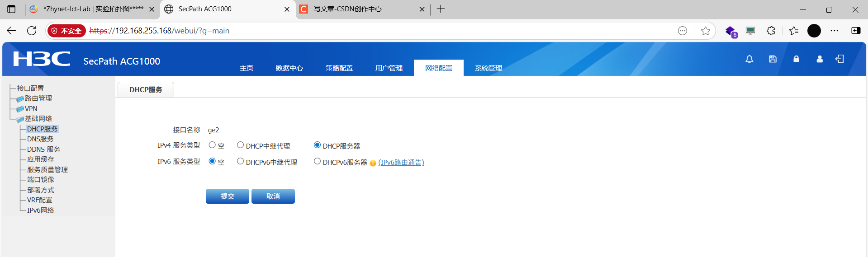The height and width of the screenshot is (257, 868).
Task: Open the user account icon
Action: pos(820,59)
